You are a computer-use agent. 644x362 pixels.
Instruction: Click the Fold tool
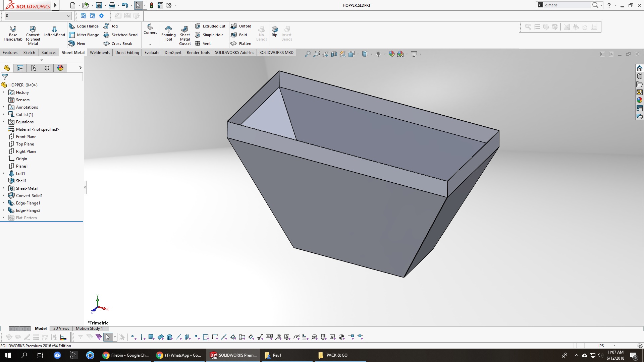(239, 35)
